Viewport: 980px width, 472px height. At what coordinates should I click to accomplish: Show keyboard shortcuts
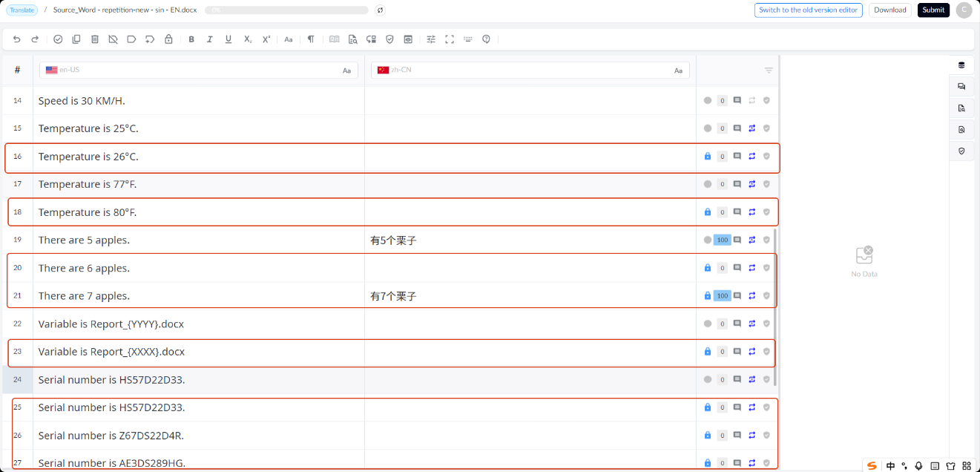point(468,39)
